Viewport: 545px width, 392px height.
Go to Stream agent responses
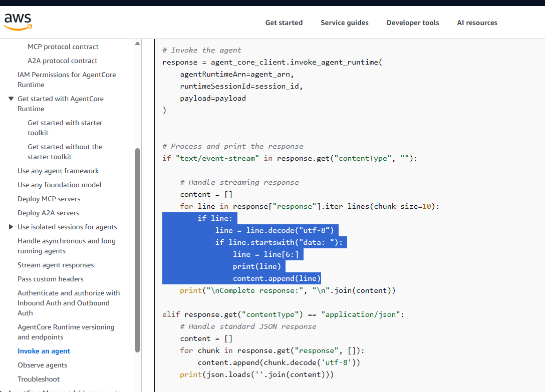click(56, 265)
